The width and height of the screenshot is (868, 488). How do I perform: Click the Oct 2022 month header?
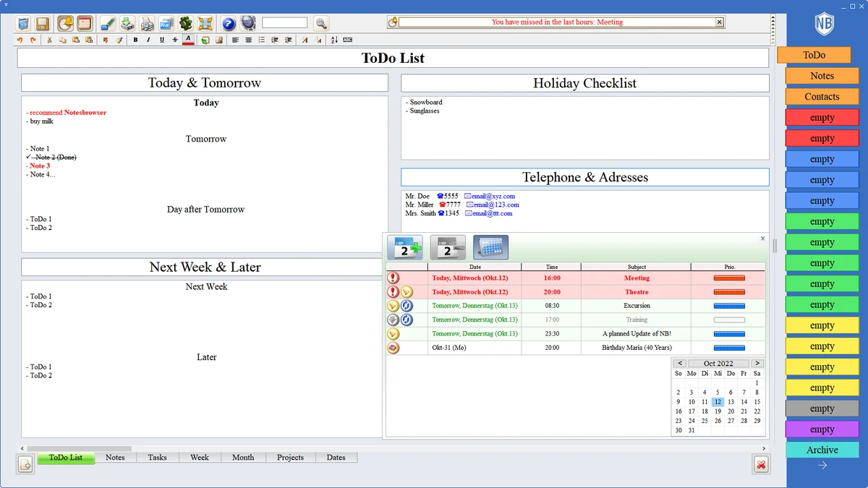718,364
